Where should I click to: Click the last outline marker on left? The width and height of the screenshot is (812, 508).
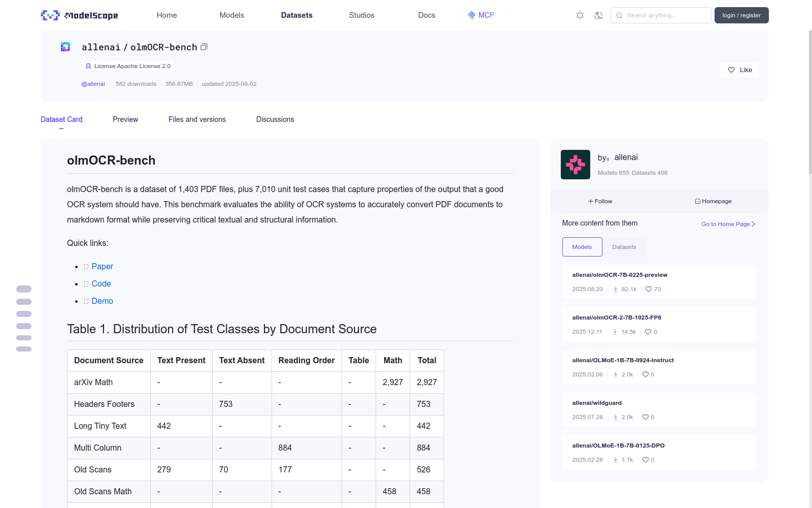point(24,349)
